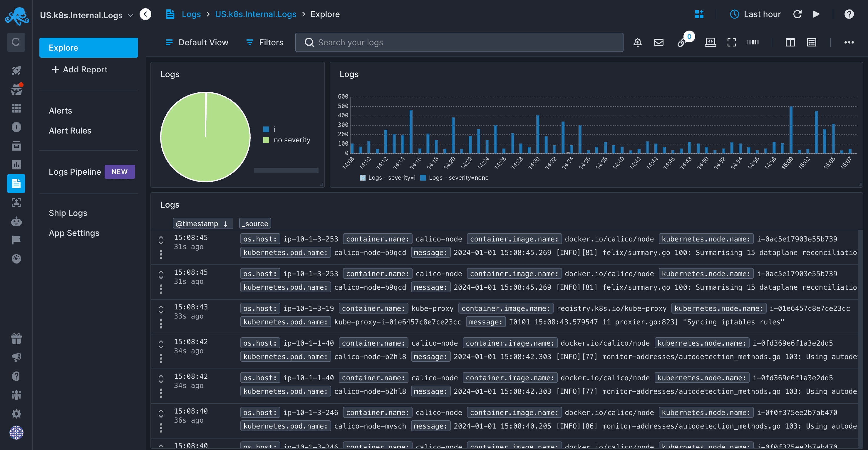Viewport: 868px width, 450px height.
Task: Click the notification bell icon
Action: click(x=637, y=42)
